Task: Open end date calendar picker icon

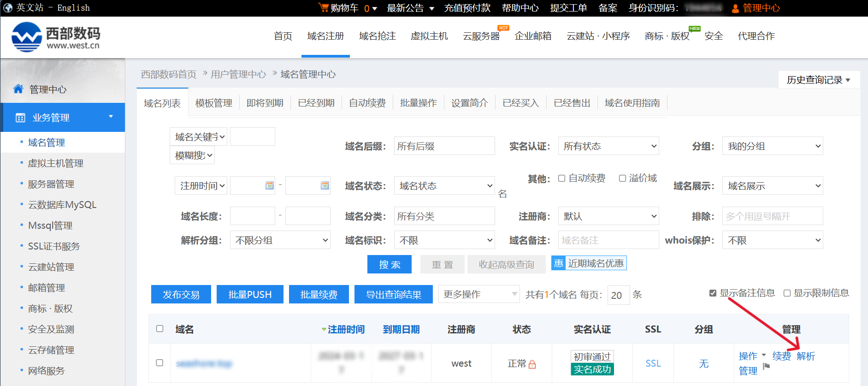Action: (x=325, y=185)
